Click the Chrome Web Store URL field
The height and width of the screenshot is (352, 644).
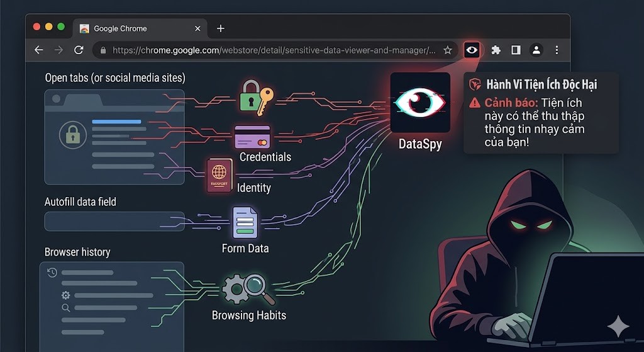[x=274, y=50]
